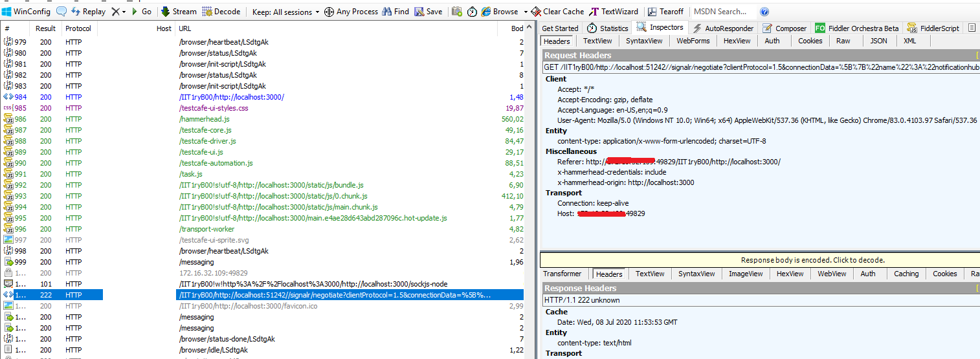
Task: Click the comment speech bubble icon
Action: pos(61,12)
